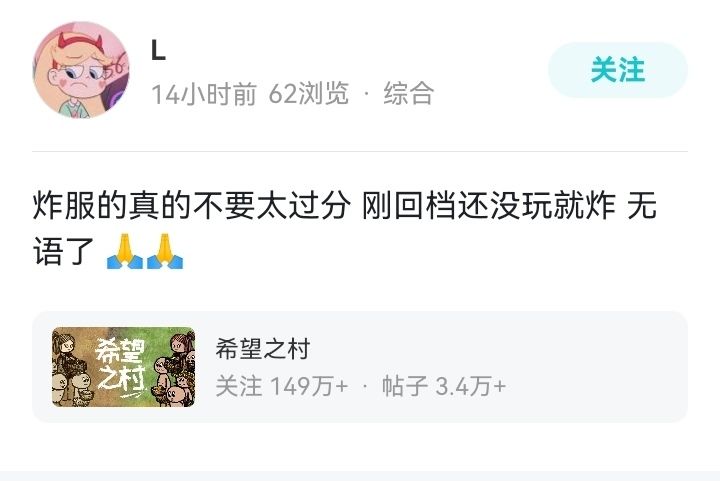Tap the 刚回档还没玩就炸 text
Image resolution: width=720 pixels, height=481 pixels.
489,205
